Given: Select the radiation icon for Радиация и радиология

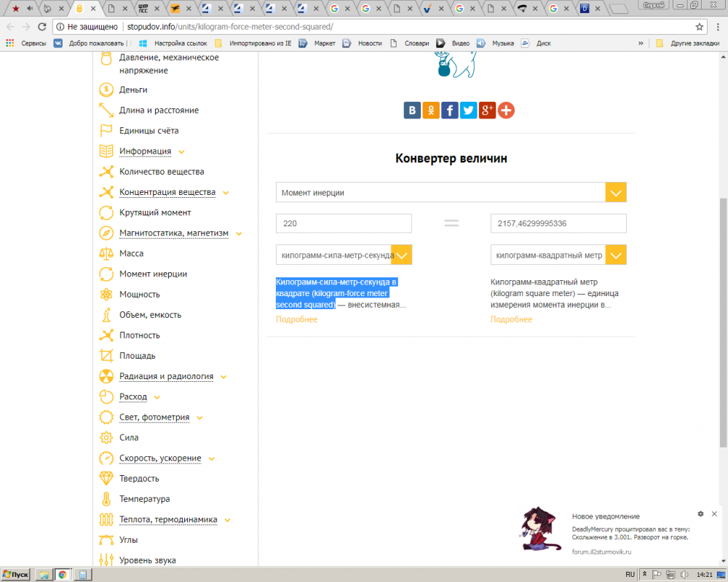Looking at the screenshot, I should pyautogui.click(x=106, y=376).
